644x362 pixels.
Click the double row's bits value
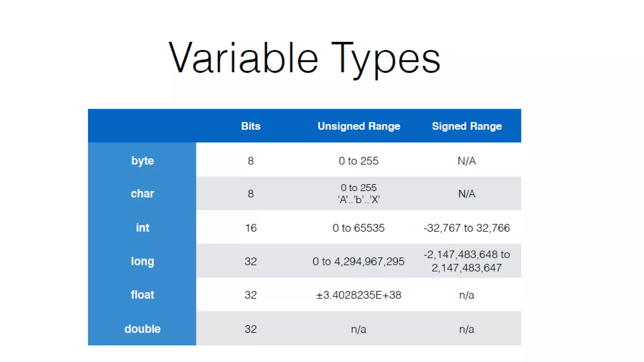[251, 329]
